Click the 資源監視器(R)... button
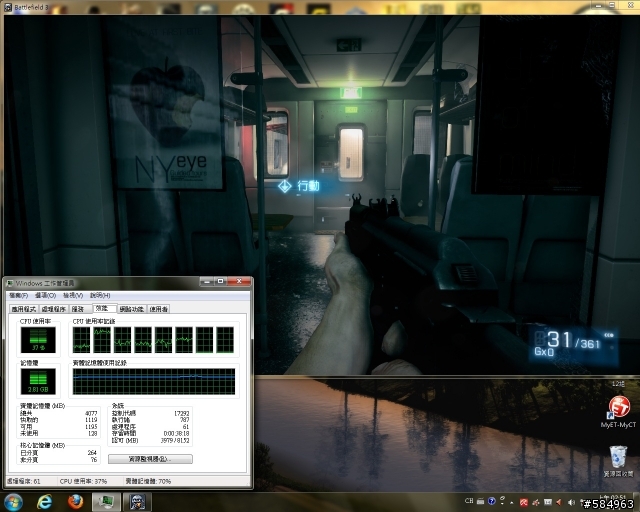This screenshot has height=512, width=640. (150, 459)
